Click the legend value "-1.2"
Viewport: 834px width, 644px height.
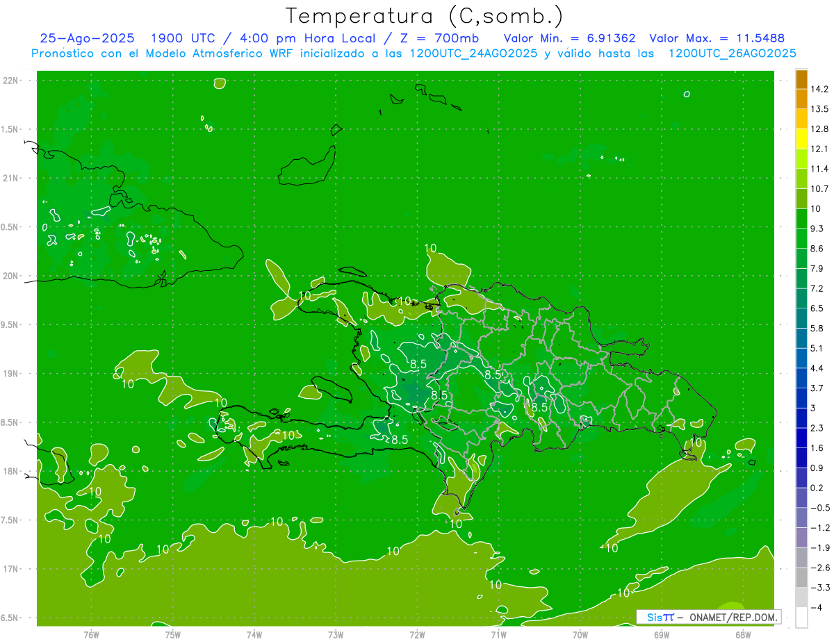tap(819, 528)
